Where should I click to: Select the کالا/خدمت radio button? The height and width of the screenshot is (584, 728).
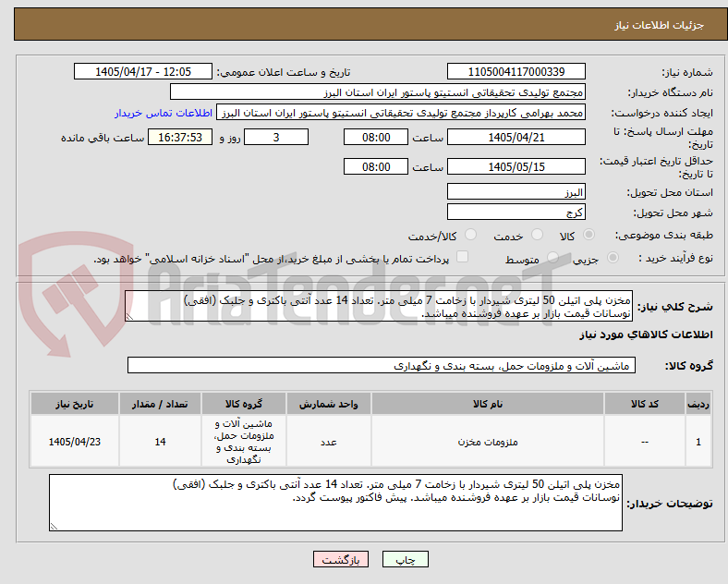coord(470,235)
